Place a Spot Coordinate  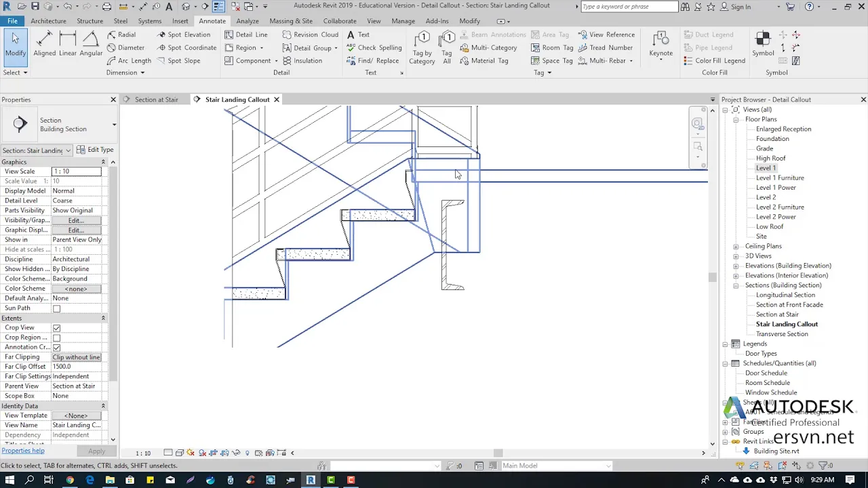186,47
